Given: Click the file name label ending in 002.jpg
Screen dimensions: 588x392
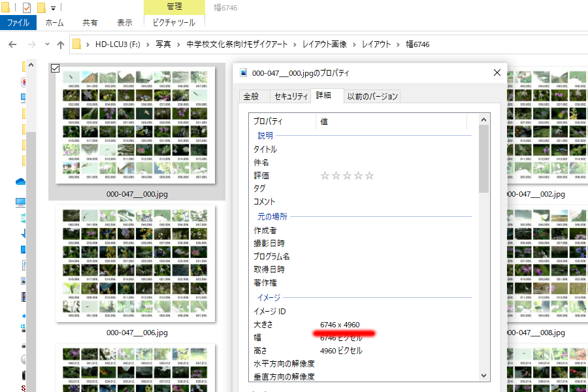Looking at the screenshot, I should tap(536, 194).
